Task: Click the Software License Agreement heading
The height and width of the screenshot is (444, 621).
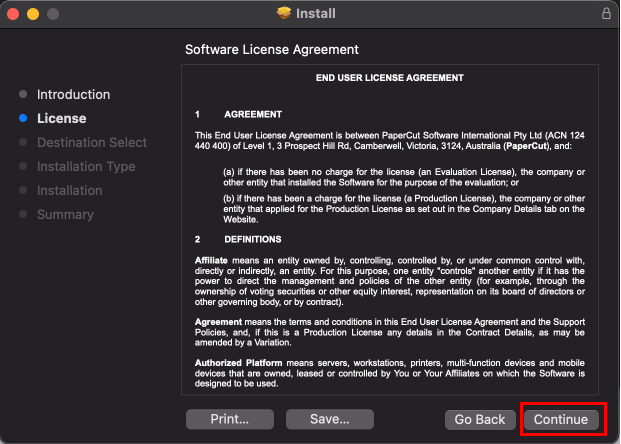Action: [272, 50]
